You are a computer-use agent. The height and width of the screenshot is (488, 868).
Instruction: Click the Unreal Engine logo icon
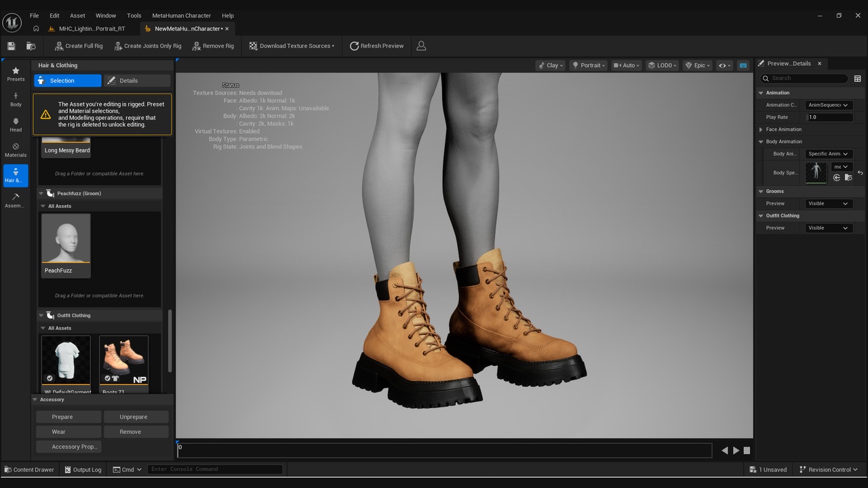click(12, 22)
